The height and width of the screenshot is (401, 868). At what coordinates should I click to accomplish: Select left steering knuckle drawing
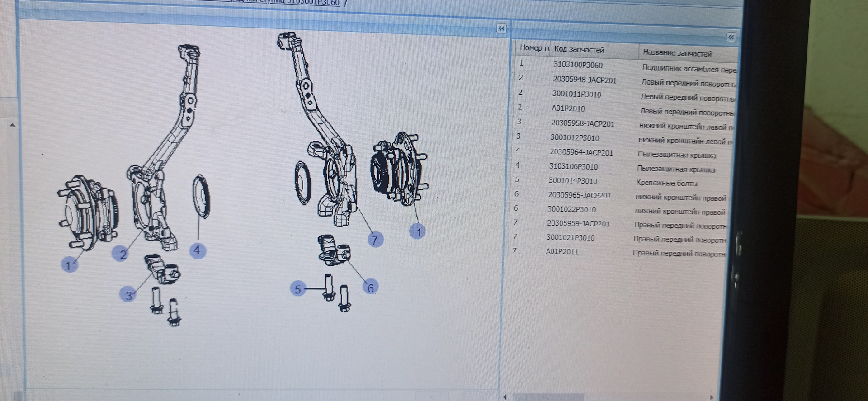[164, 147]
